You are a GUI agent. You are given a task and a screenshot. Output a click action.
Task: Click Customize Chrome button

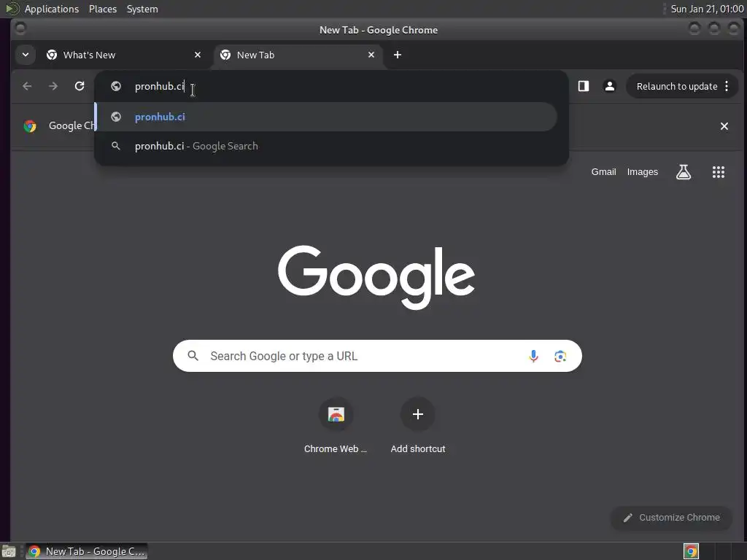671,518
